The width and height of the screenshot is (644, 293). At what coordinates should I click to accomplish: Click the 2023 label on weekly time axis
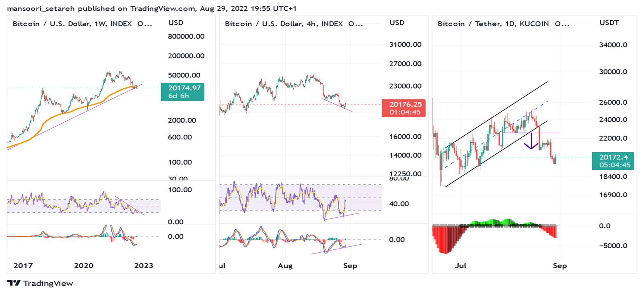143,266
